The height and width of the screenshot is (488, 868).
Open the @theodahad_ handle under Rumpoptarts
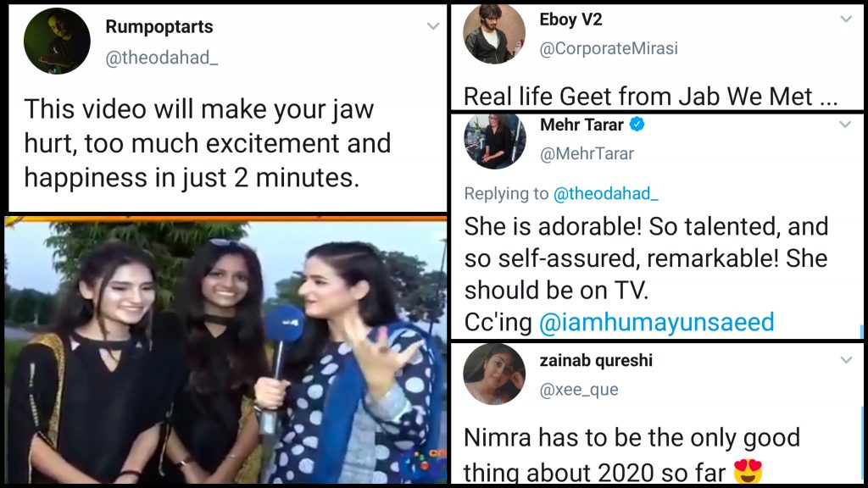click(162, 58)
